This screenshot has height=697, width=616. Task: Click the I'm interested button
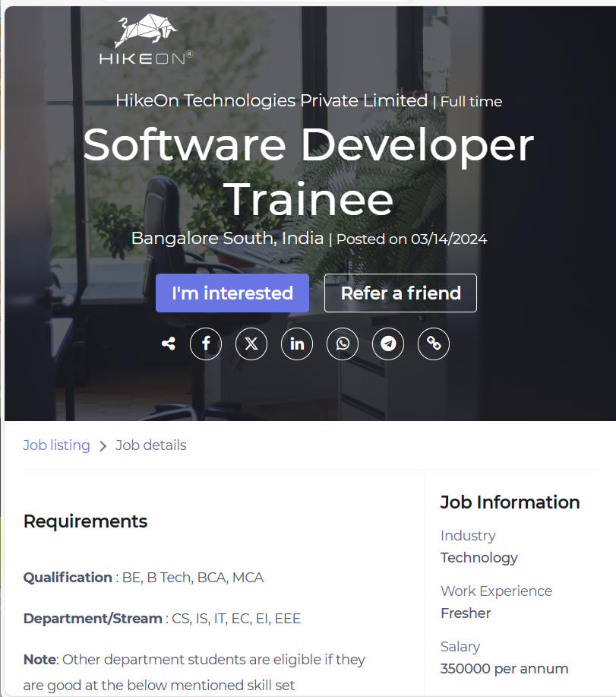click(x=232, y=293)
